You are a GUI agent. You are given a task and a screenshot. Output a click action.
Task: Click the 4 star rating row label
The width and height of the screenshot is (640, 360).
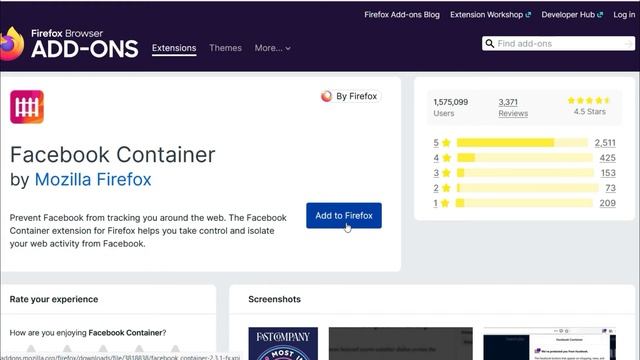click(442, 158)
